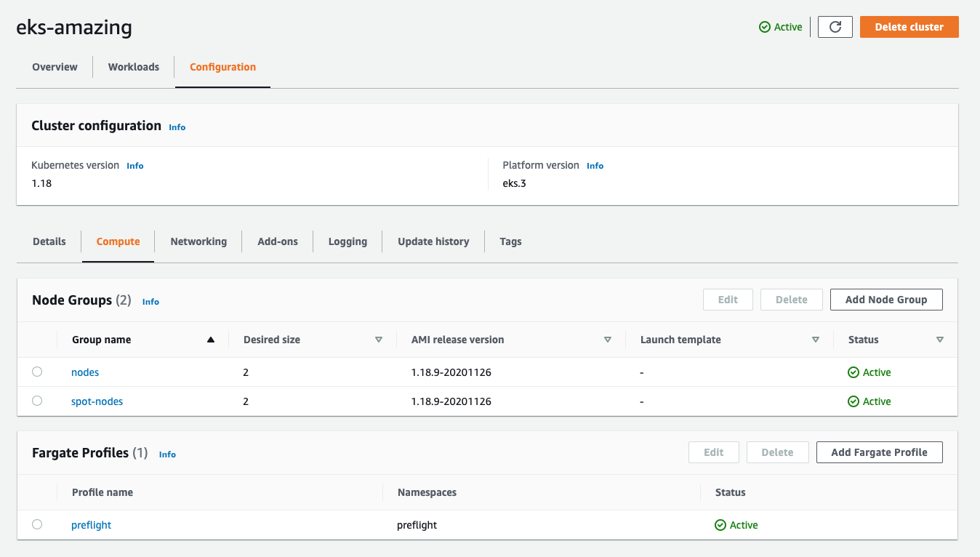Screen dimensions: 980x557
Task: Click AMI version 1.18.9-20201126 in spot-nodes row
Action: coord(451,401)
